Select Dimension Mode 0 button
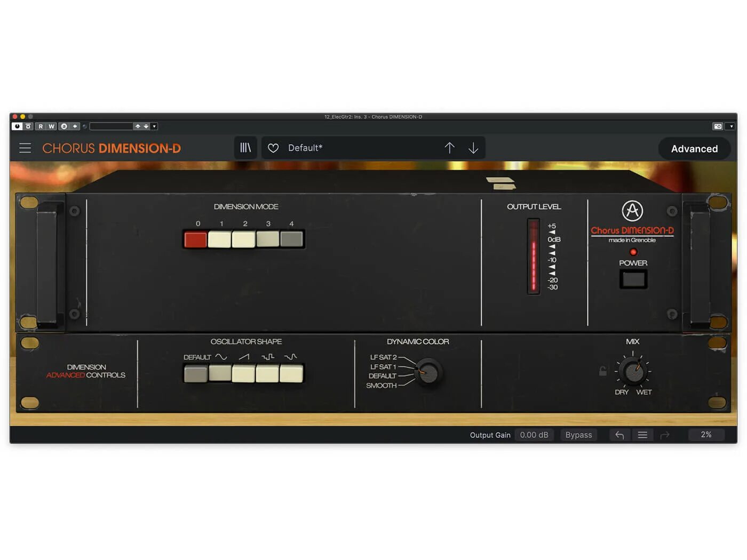747x560 pixels. tap(195, 239)
